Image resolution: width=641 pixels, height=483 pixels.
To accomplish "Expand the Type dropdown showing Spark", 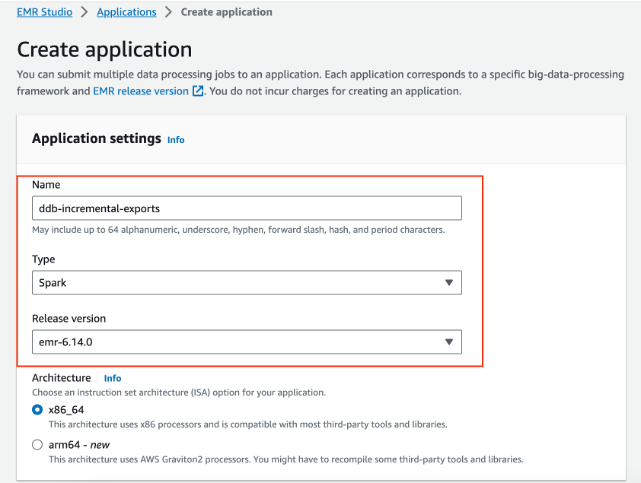I will coord(247,283).
